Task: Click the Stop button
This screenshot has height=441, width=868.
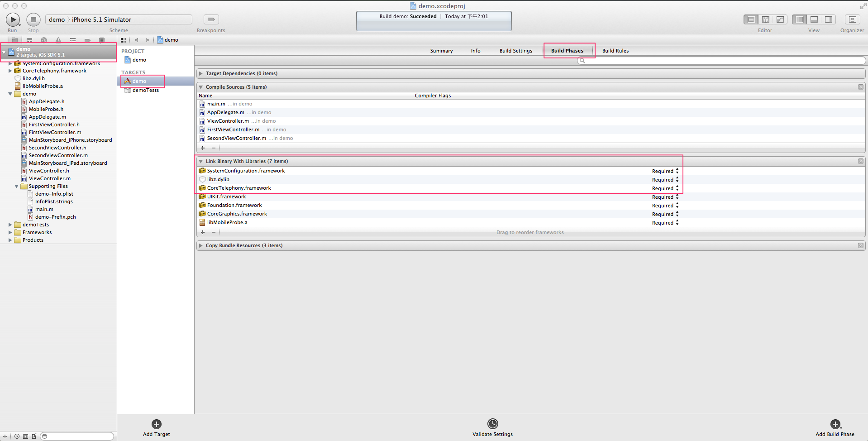Action: (33, 19)
